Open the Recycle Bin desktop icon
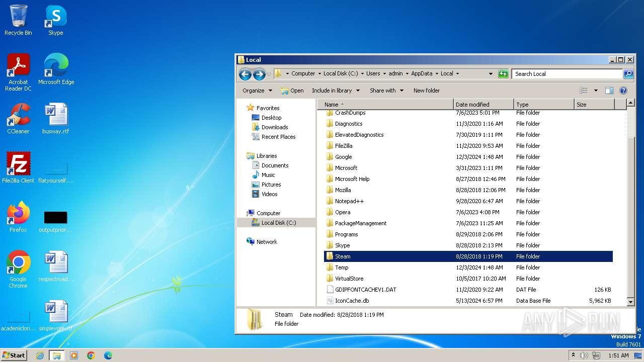Viewport: 644px width, 362px height. coord(18,21)
